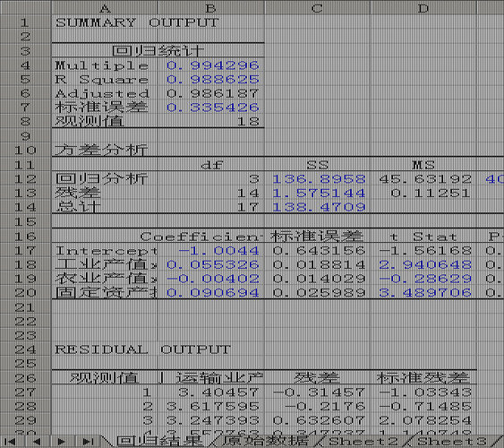Select row 17 header

click(25, 250)
